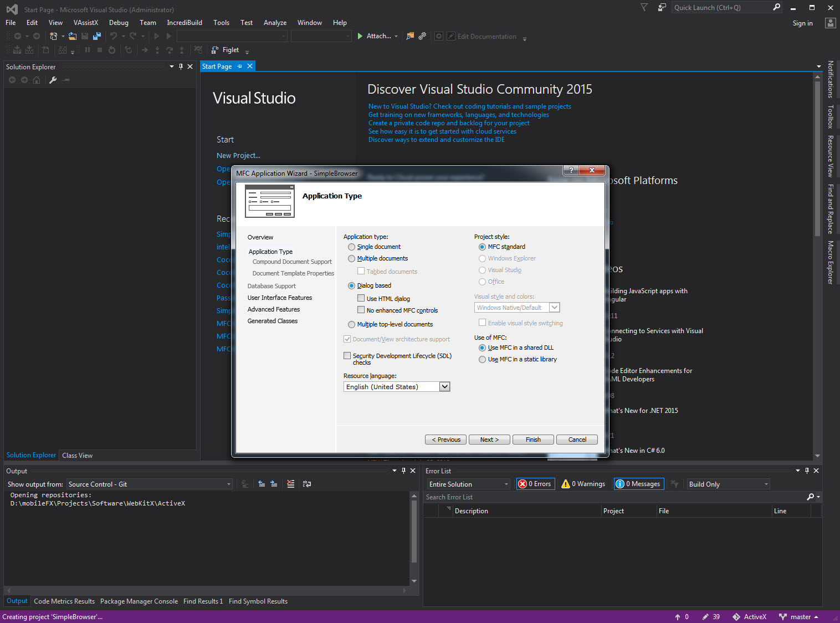Select Use MFC in a static library

click(x=482, y=360)
